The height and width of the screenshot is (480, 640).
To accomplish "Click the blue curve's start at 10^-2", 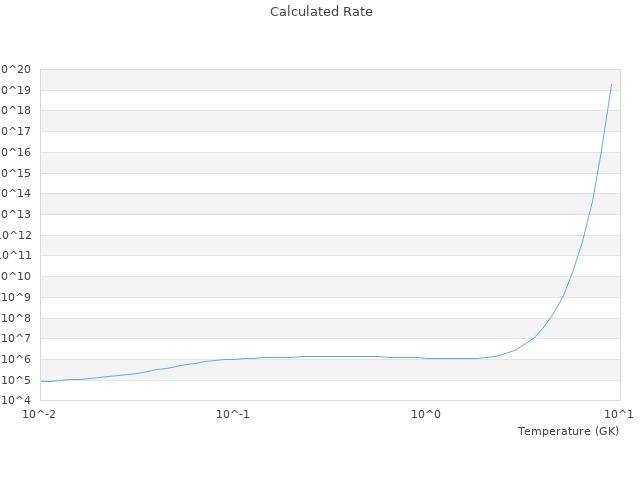I will click(x=41, y=381).
